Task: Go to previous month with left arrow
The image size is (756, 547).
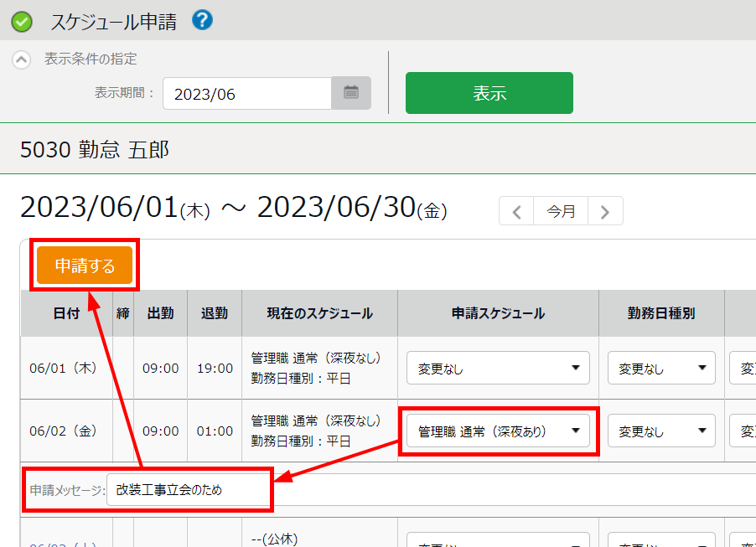Action: coord(517,212)
